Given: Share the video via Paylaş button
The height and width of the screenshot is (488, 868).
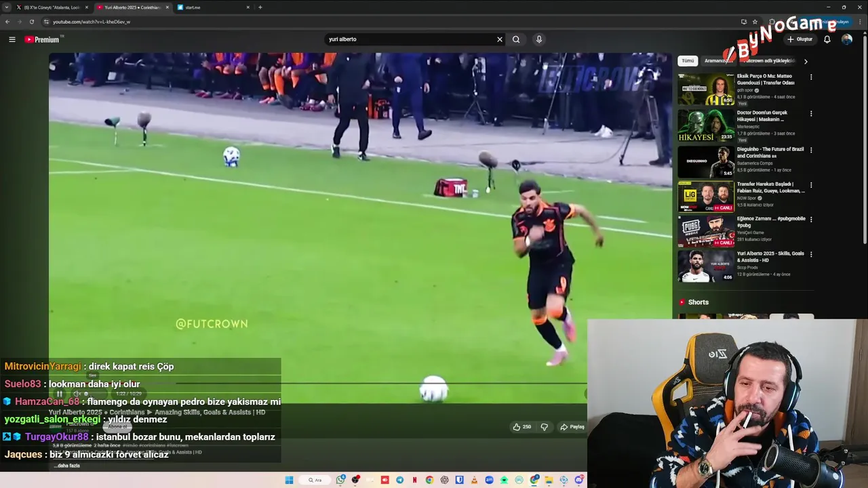Looking at the screenshot, I should [x=573, y=427].
